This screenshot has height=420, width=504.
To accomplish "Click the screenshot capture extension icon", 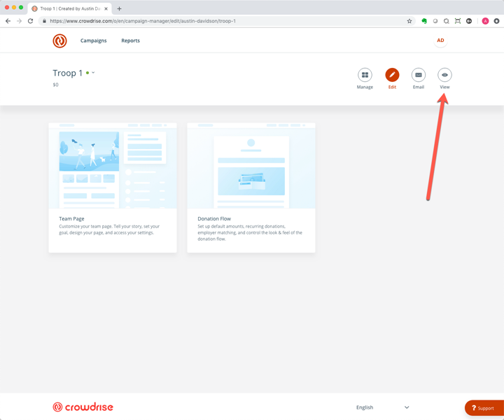I will (x=458, y=21).
